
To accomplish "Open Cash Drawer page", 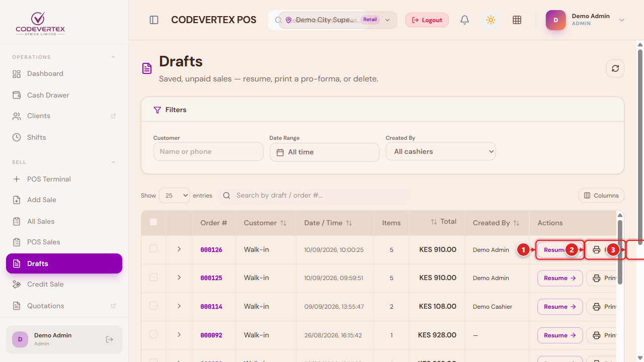I will pos(64,95).
